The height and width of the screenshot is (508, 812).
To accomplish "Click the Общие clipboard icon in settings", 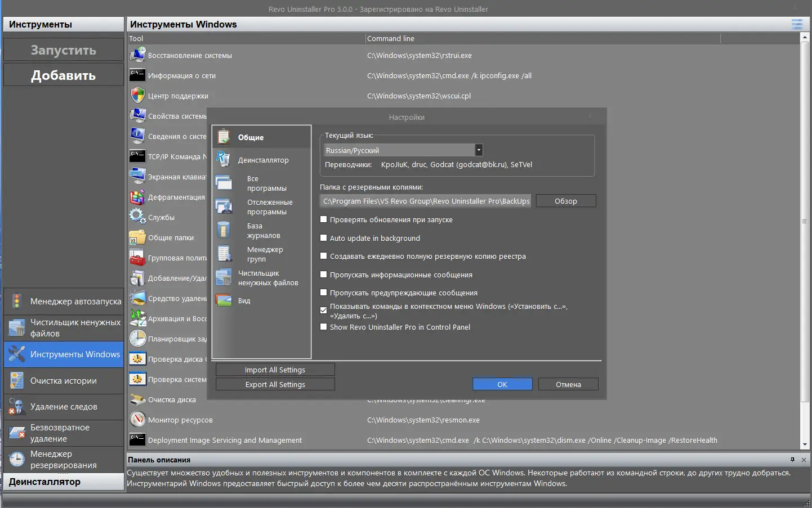I will click(x=224, y=137).
